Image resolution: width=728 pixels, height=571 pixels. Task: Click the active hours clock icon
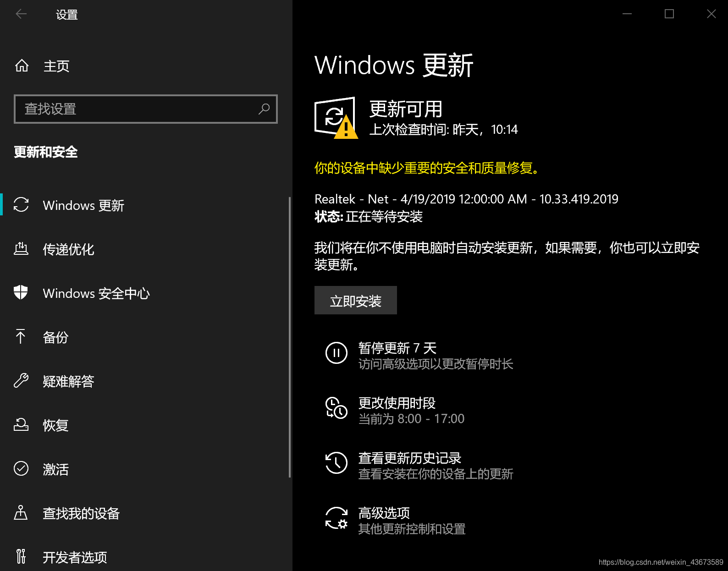click(336, 408)
